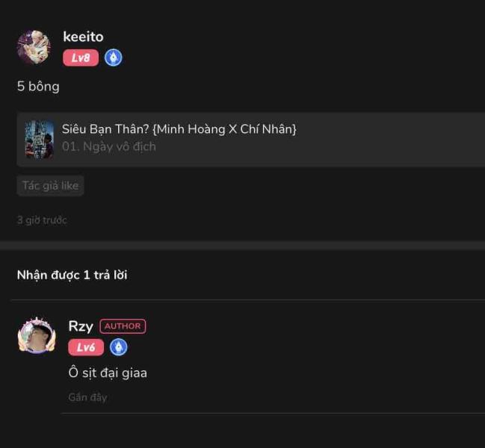Click the gray section divider bar
Screen dimensions: 485x448
click(x=242, y=246)
